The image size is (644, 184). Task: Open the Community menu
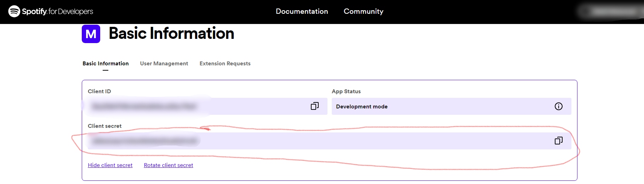coord(363,11)
